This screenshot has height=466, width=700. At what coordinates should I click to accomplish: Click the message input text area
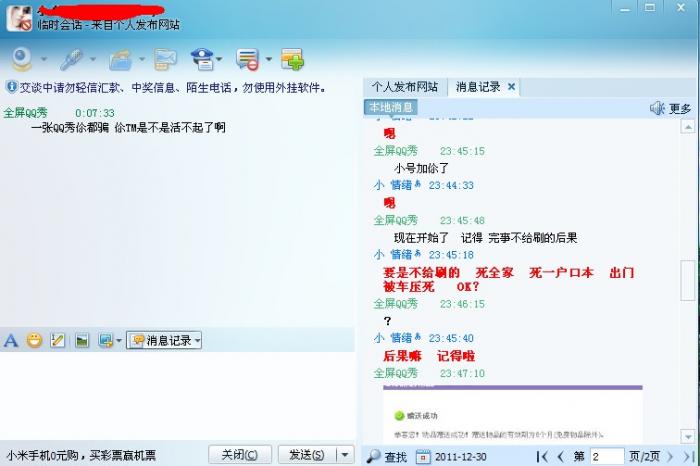pos(178,395)
